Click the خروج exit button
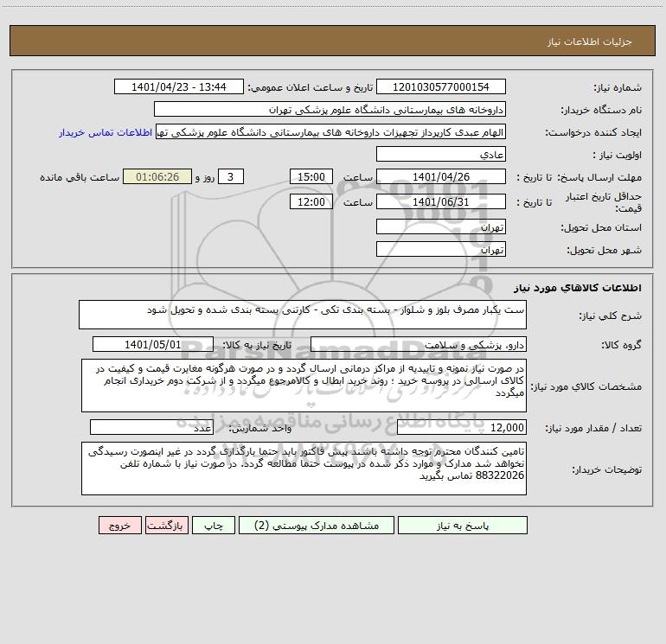Image resolution: width=666 pixels, height=644 pixels. 119,526
